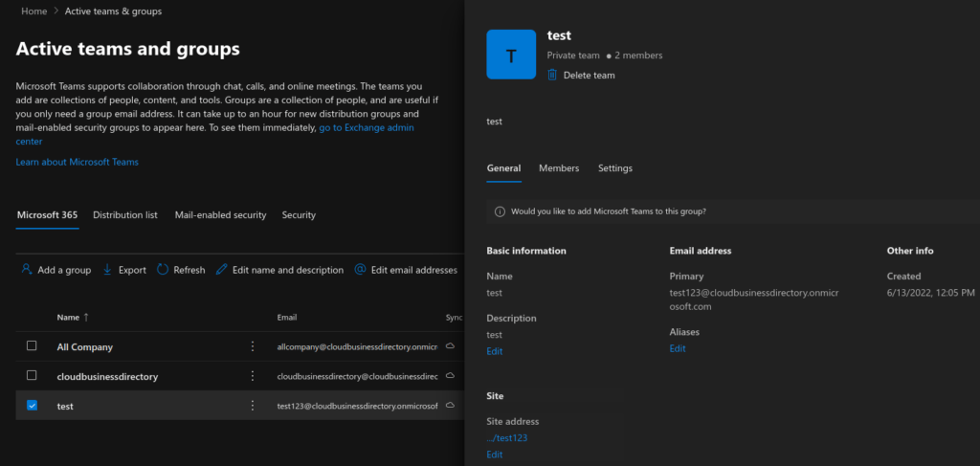Click Edit name and description label

(288, 270)
